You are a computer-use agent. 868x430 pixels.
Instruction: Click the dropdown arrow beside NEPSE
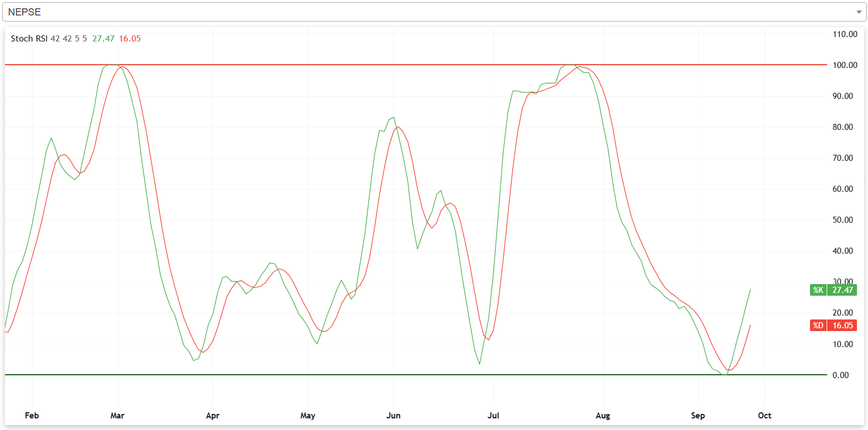pyautogui.click(x=859, y=12)
